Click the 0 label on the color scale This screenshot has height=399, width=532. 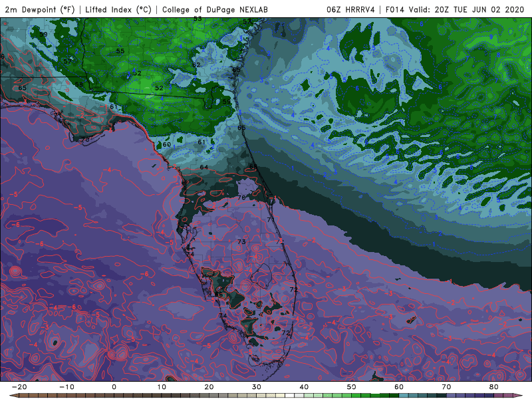coord(114,387)
